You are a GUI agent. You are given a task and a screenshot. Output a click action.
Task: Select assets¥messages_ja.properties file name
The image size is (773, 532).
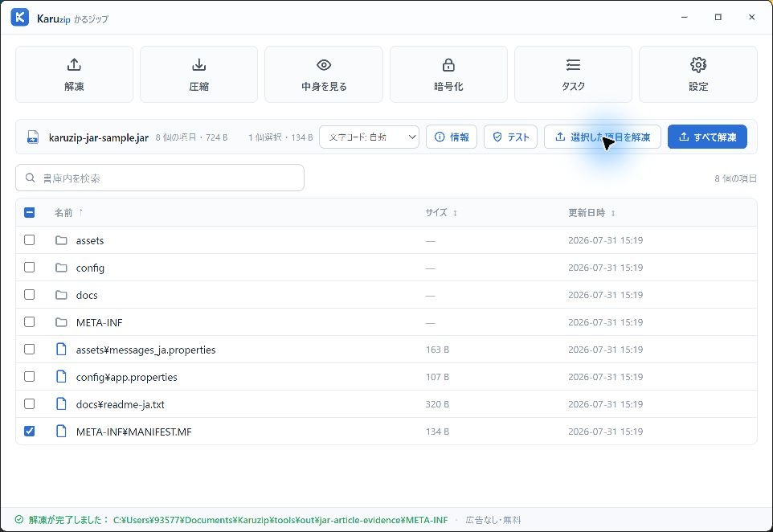tap(146, 350)
